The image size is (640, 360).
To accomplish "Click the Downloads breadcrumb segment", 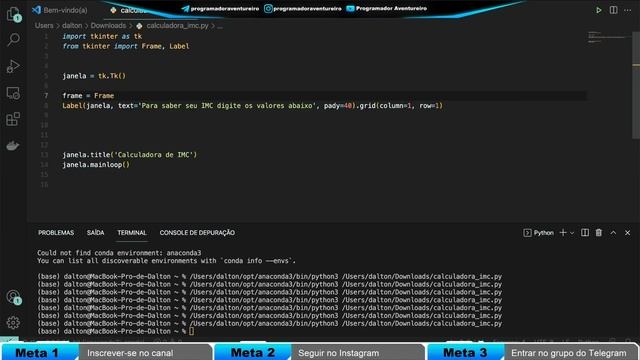I will point(108,26).
